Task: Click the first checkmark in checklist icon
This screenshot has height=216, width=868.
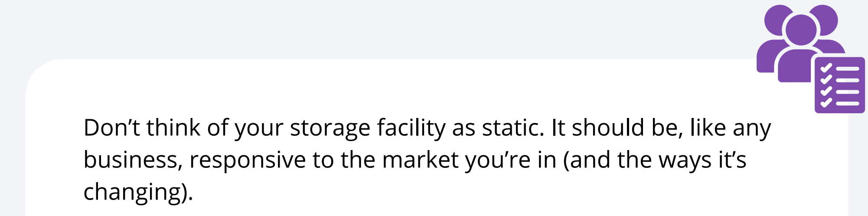Action: click(x=826, y=69)
